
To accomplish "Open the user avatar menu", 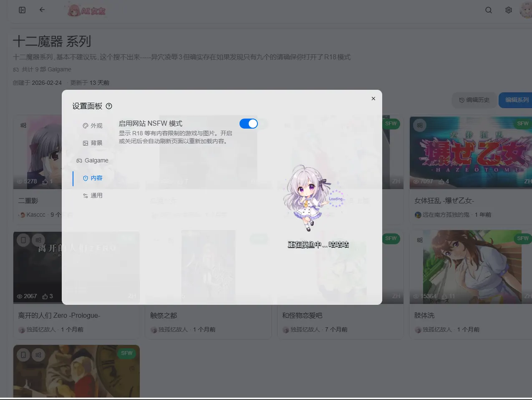I will point(526,10).
